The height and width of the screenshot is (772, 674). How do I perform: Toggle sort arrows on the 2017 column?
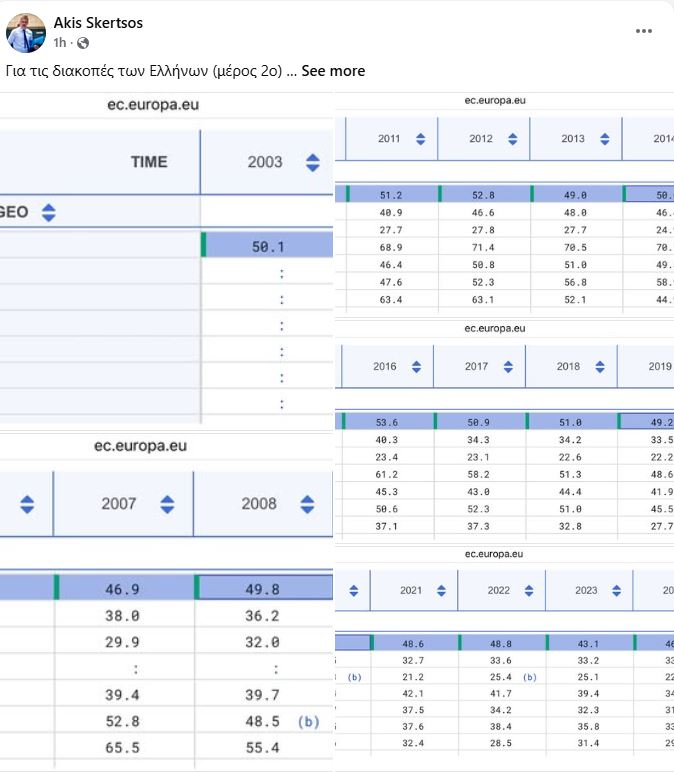[x=508, y=367]
